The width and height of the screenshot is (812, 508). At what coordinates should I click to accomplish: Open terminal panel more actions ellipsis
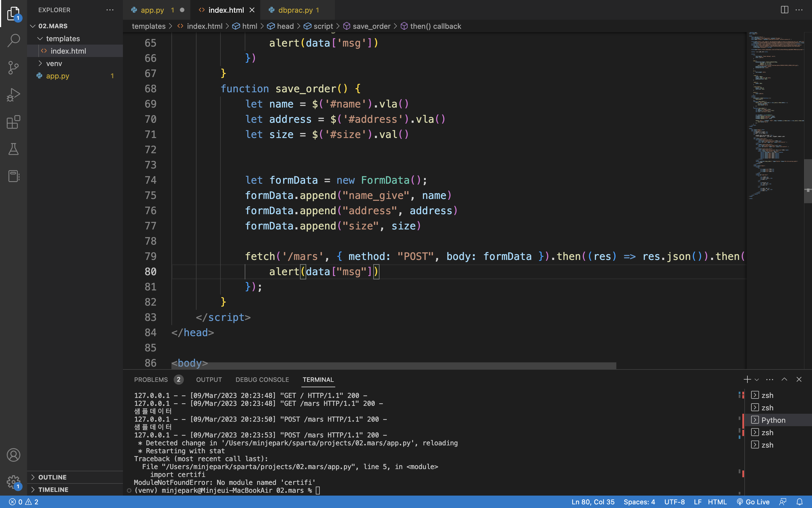[769, 379]
